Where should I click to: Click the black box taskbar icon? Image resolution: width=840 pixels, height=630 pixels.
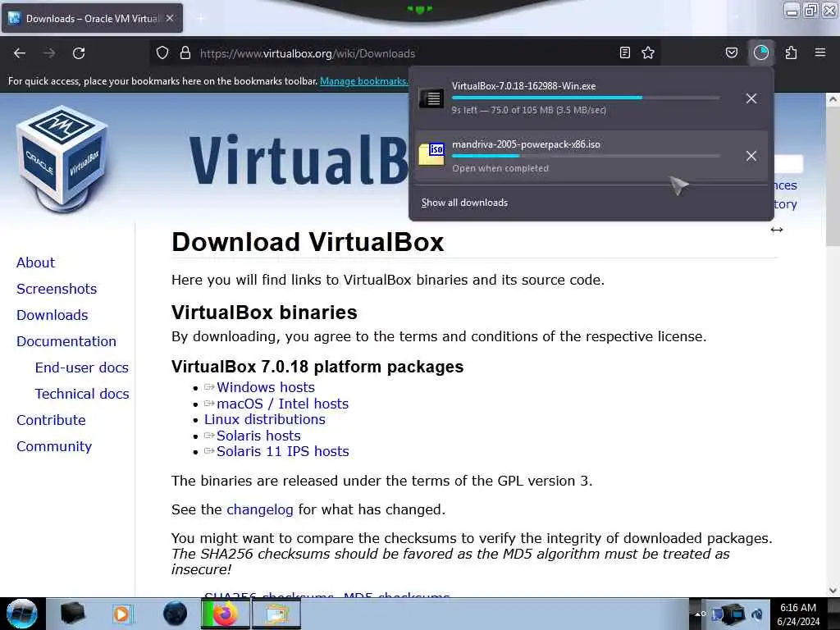[73, 614]
